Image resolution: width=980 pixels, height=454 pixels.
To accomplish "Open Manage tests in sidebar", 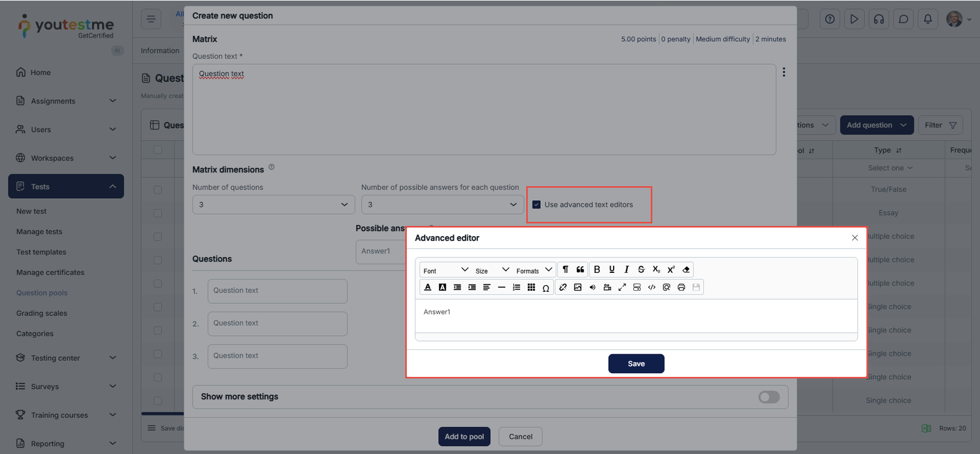I will [x=39, y=232].
